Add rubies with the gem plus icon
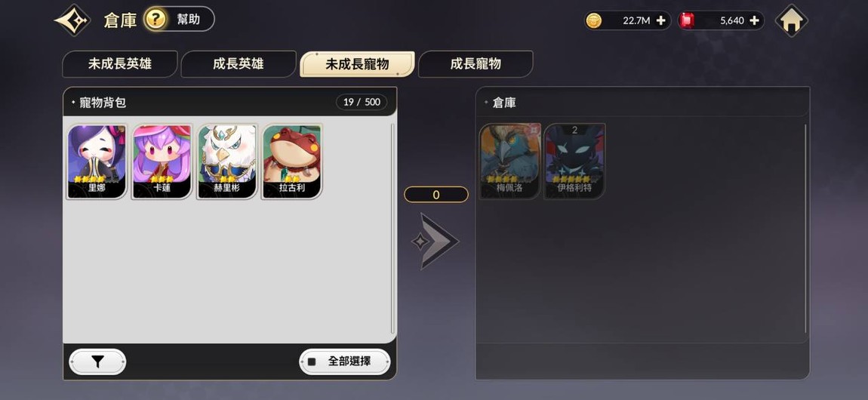The image size is (868, 400). click(754, 20)
